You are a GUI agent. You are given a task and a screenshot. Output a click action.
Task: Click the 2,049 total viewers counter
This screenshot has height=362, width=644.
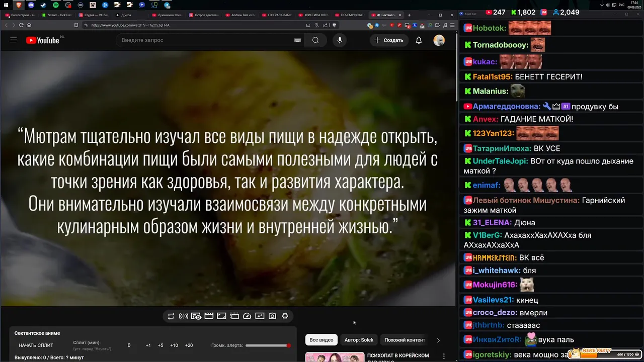tap(566, 12)
